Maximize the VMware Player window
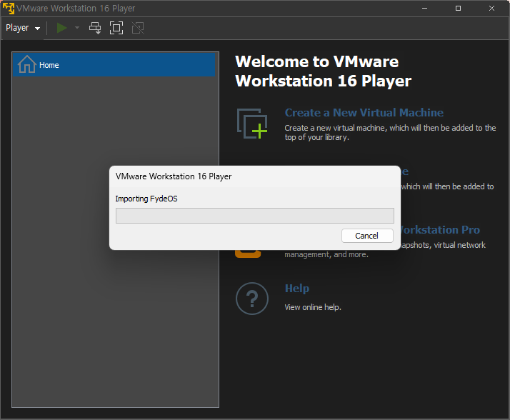 [458, 8]
